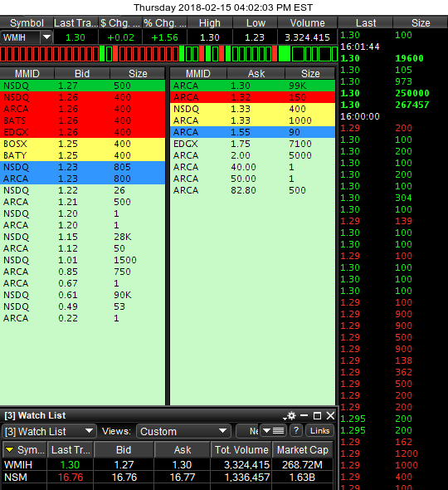Select the NSDQ 0.61 bid row with 90K
The height and width of the screenshot is (490, 448).
(82, 295)
